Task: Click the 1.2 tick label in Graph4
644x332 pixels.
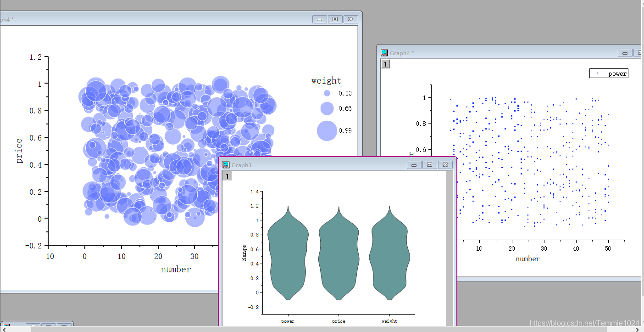Action: point(36,57)
